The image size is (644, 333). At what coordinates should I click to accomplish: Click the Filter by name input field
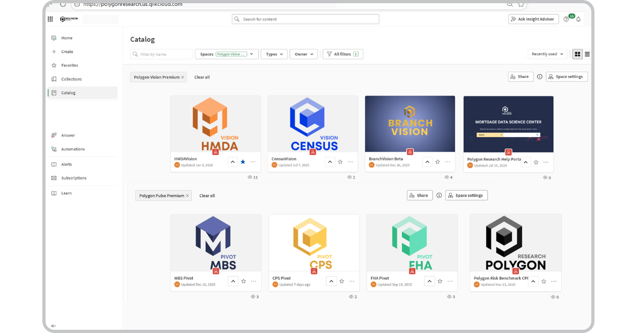pos(161,54)
